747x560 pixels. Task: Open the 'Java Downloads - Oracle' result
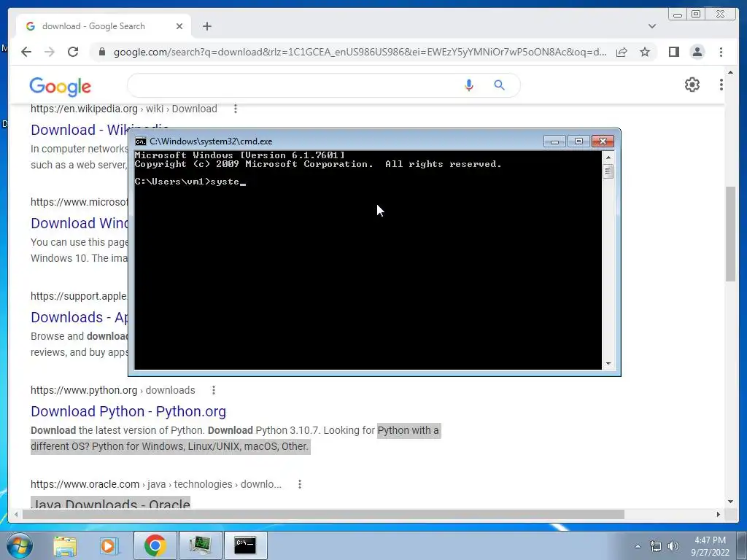[111, 504]
